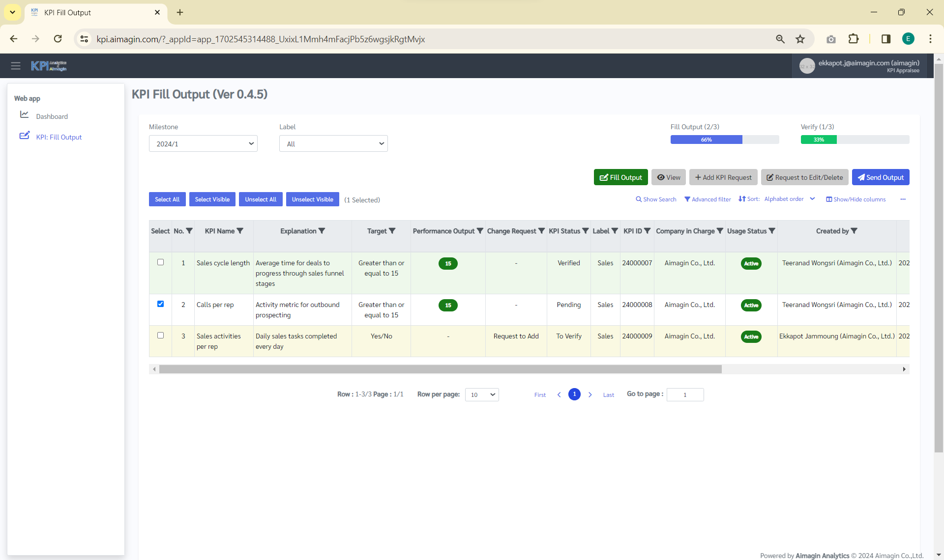Click the KPI Name filter icon

pyautogui.click(x=240, y=231)
